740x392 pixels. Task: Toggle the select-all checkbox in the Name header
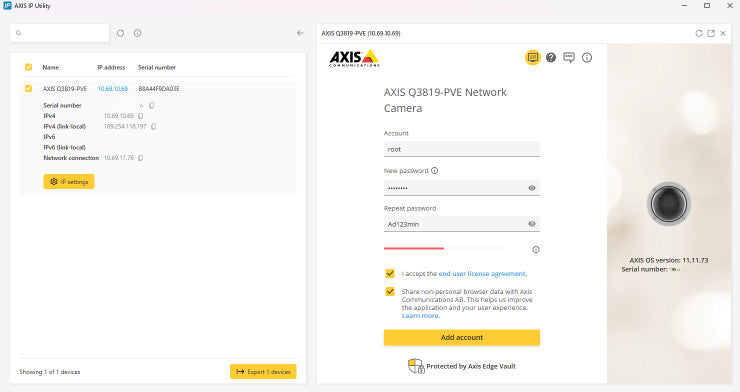coord(28,67)
